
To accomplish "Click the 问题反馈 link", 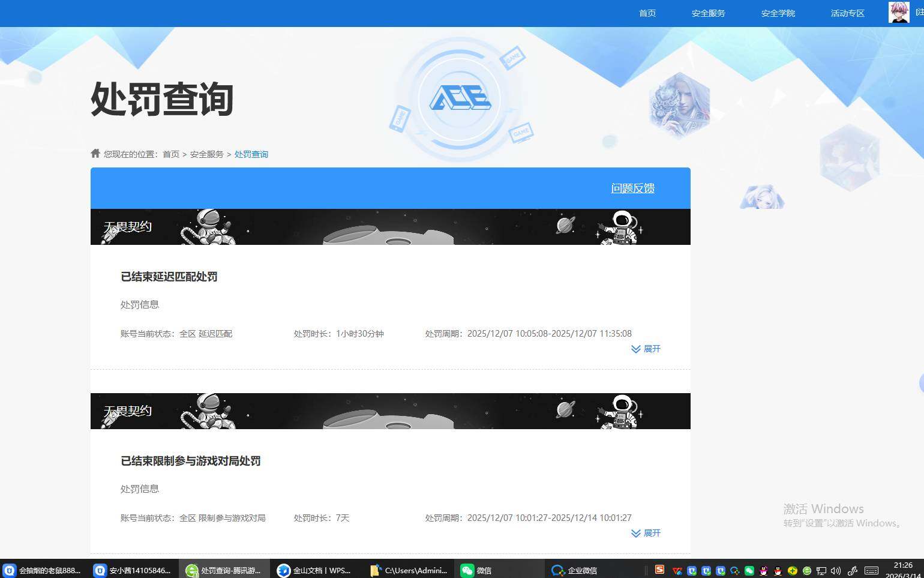I will 632,188.
